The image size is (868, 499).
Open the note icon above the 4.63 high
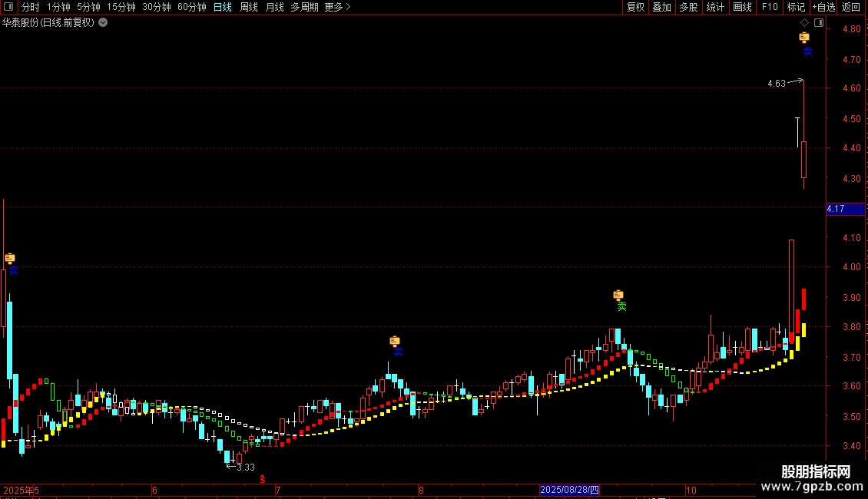tap(803, 37)
